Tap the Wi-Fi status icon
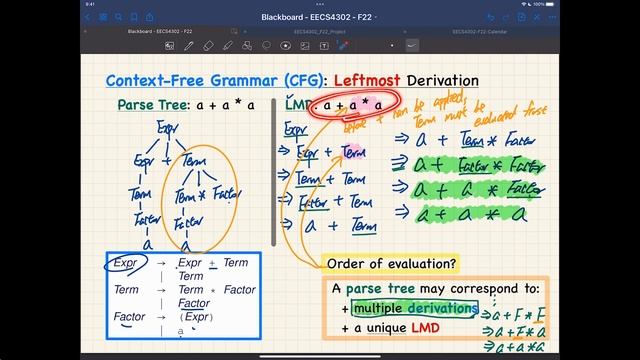The height and width of the screenshot is (360, 640). tap(524, 4)
